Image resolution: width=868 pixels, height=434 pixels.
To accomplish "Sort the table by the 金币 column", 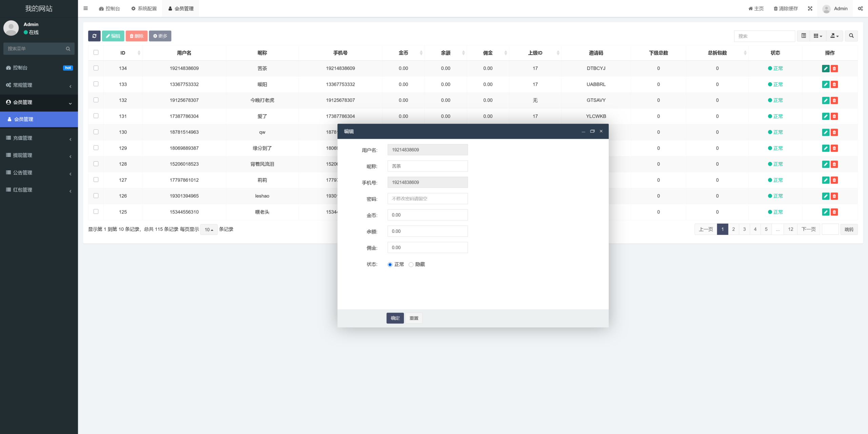I will tap(403, 53).
